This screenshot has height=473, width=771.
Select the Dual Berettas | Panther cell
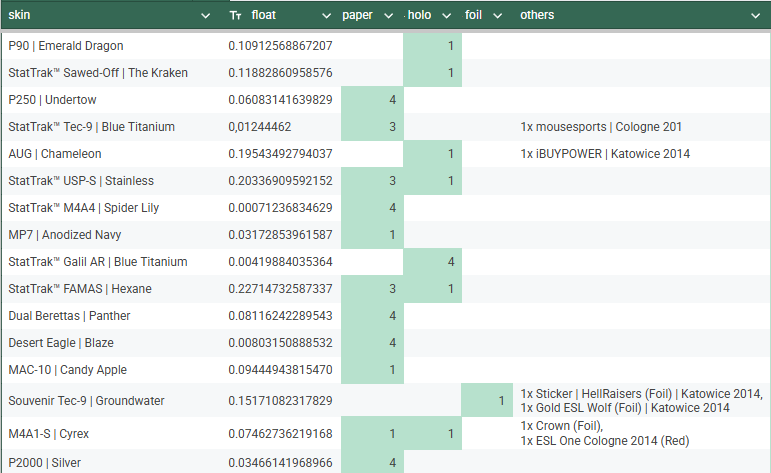[113, 316]
